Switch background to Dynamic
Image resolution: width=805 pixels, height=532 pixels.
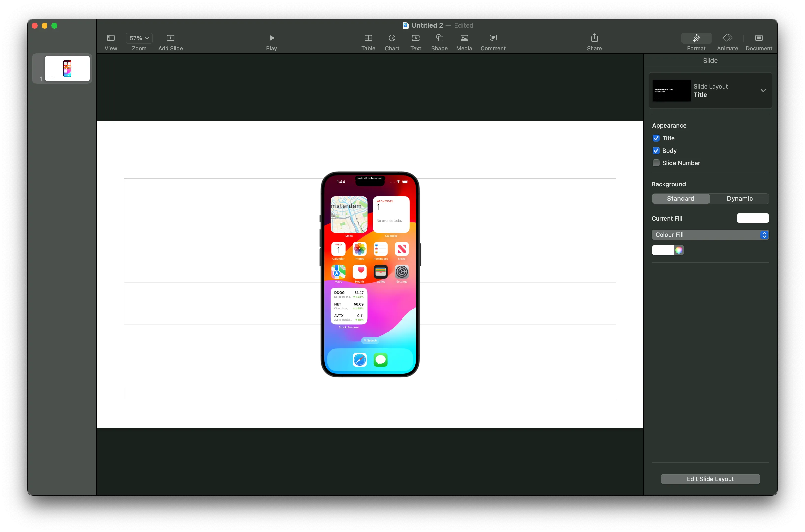pyautogui.click(x=740, y=199)
